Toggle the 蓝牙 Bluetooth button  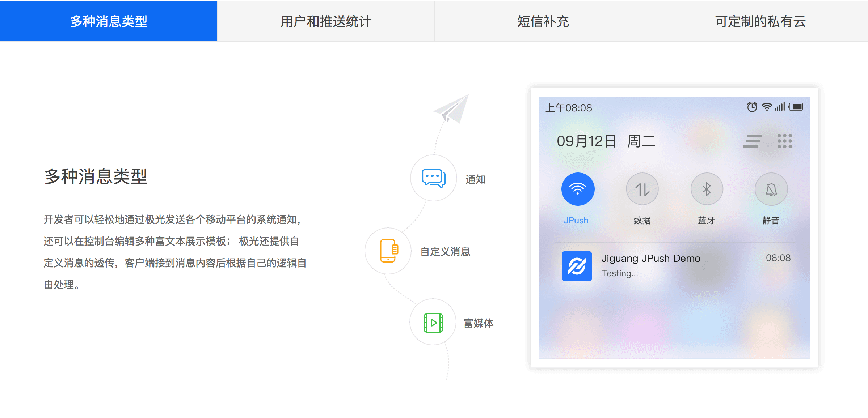pyautogui.click(x=707, y=189)
